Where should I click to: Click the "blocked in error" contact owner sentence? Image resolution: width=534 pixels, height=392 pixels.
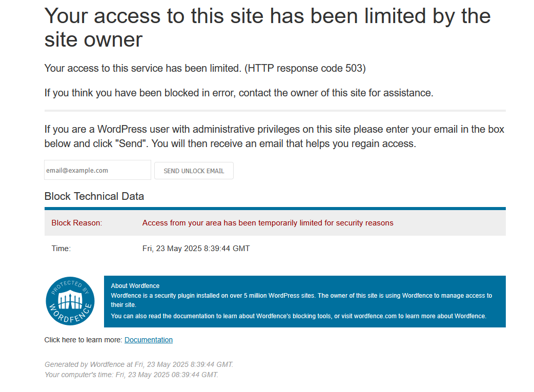tap(239, 93)
